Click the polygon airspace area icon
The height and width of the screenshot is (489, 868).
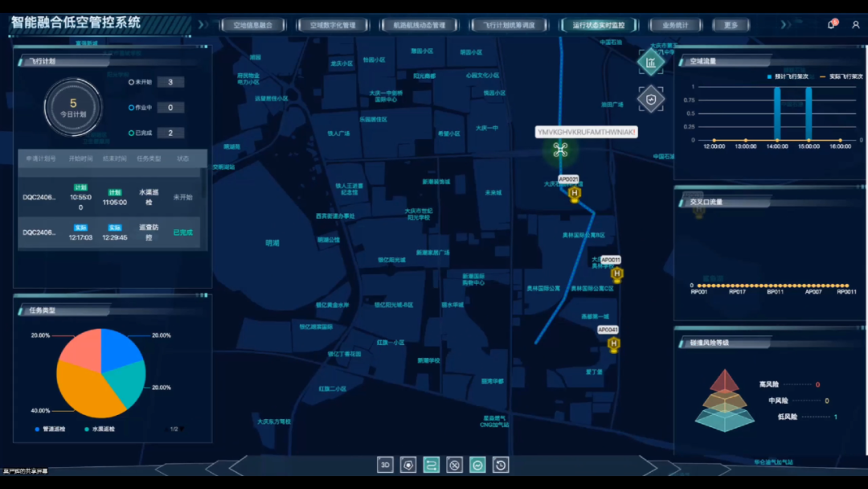click(408, 465)
